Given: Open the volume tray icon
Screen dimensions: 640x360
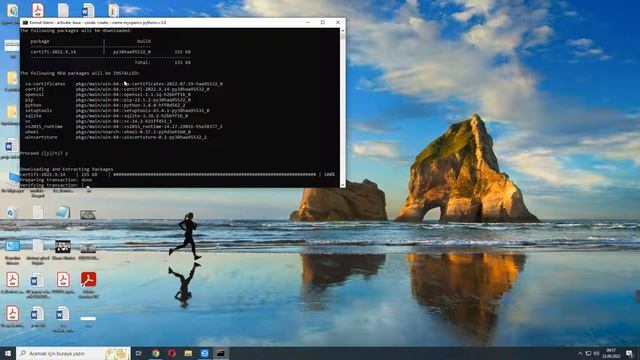Looking at the screenshot, I should click(596, 353).
